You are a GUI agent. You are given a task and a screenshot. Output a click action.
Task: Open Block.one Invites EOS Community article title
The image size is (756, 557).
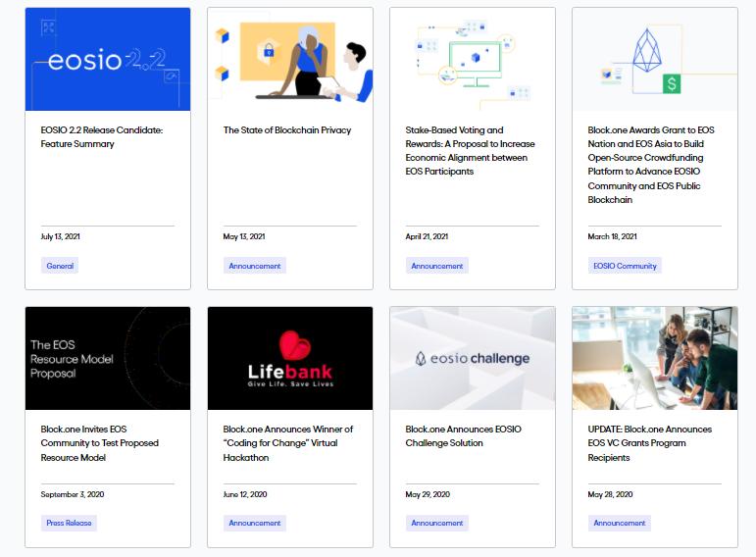pos(99,443)
